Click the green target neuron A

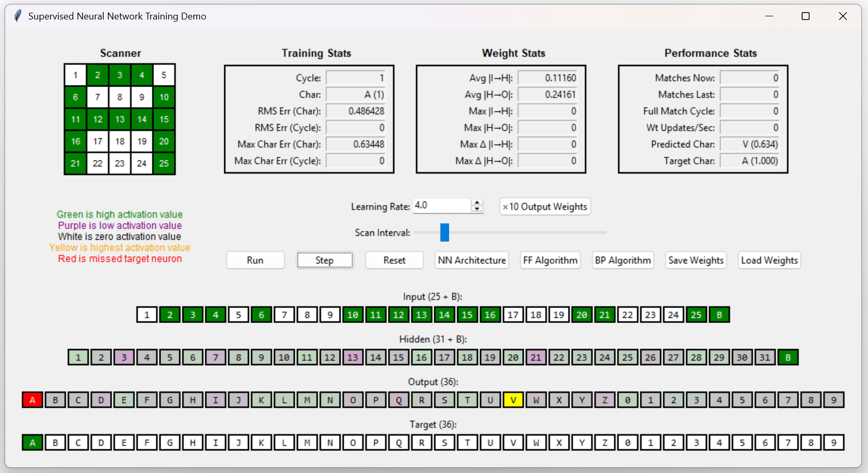pyautogui.click(x=32, y=442)
